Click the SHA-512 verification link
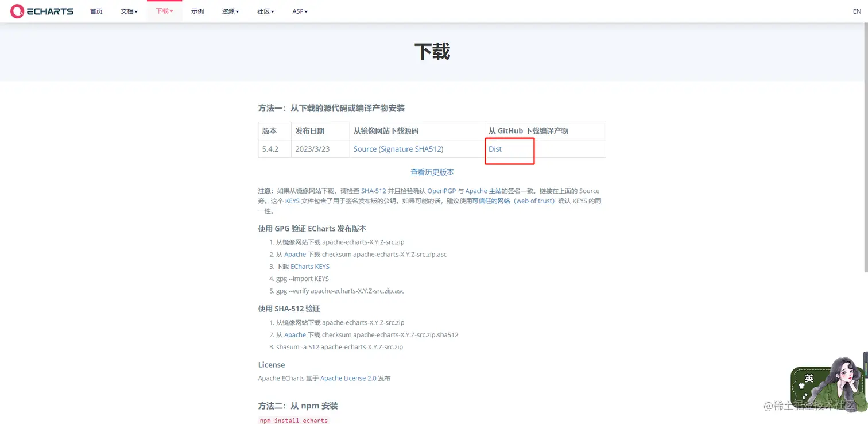Image resolution: width=868 pixels, height=424 pixels. coord(373,191)
